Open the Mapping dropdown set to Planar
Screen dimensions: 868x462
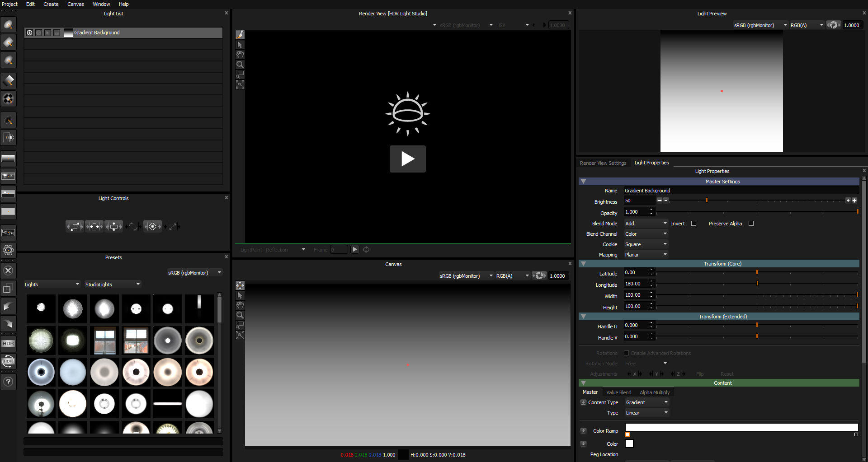point(646,255)
